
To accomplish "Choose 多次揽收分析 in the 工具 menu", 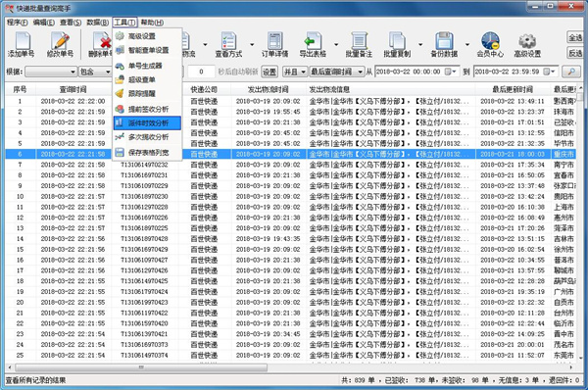I will point(148,137).
